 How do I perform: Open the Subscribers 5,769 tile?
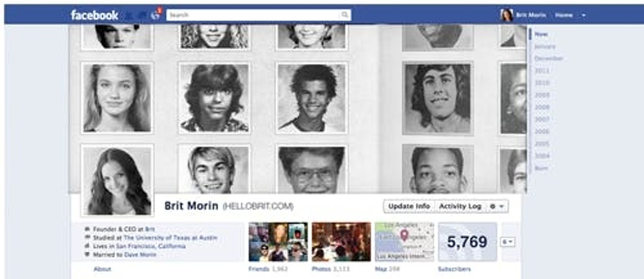(x=468, y=242)
